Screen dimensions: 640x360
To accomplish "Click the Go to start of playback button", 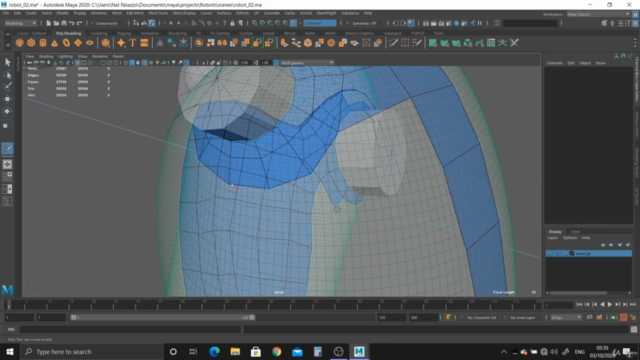I will pos(579,304).
